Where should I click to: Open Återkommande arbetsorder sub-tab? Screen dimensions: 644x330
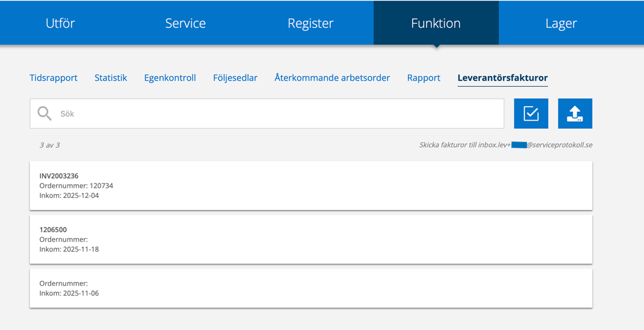[332, 78]
